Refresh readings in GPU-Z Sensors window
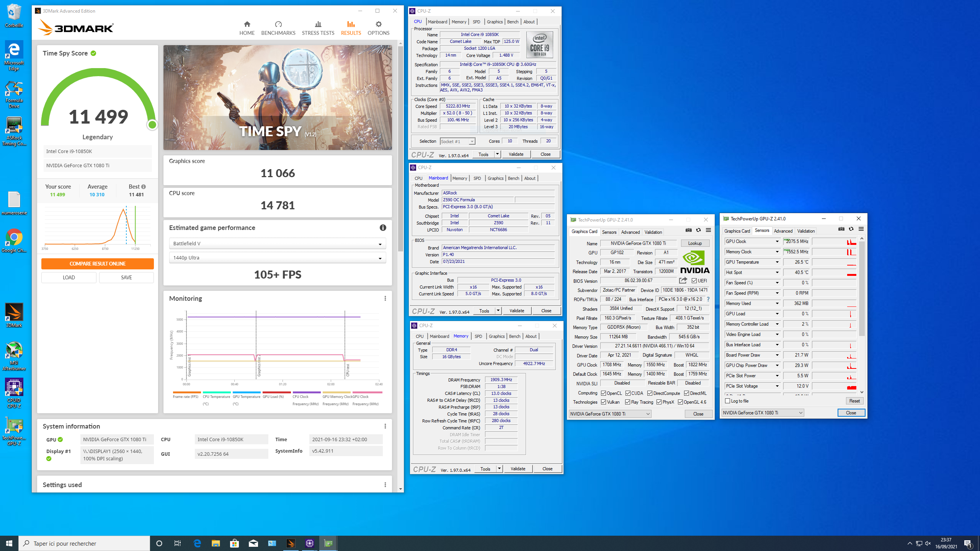 click(851, 229)
